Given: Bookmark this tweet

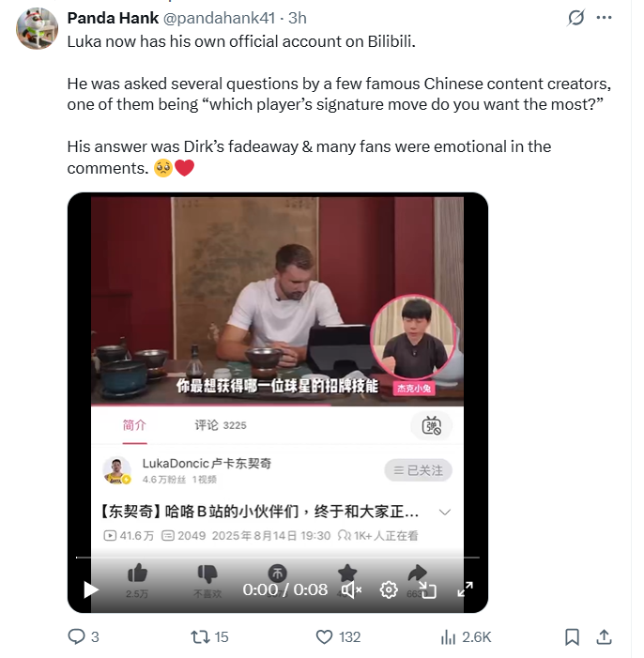Looking at the screenshot, I should tap(572, 636).
